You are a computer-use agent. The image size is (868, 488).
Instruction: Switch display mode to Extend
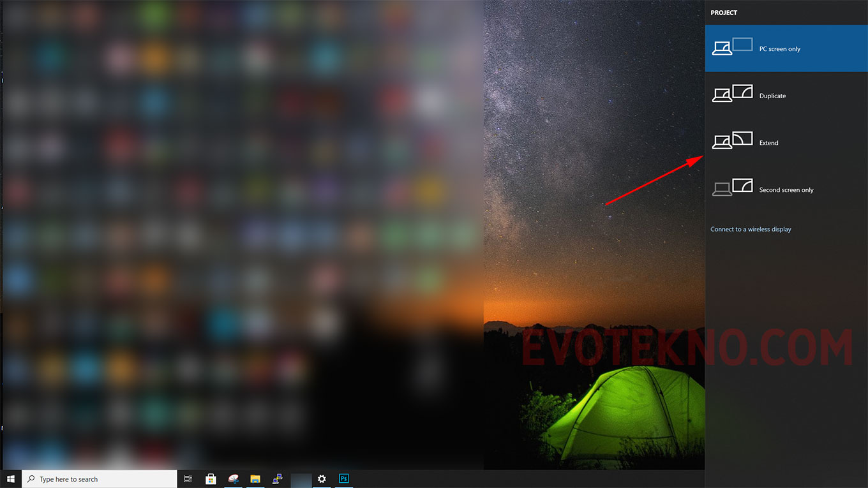pos(786,142)
